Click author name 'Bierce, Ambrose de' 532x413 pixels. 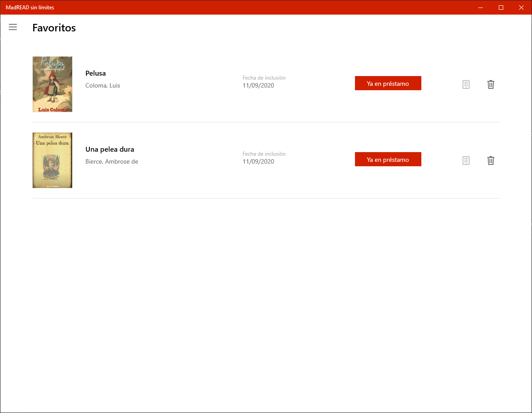coord(112,161)
